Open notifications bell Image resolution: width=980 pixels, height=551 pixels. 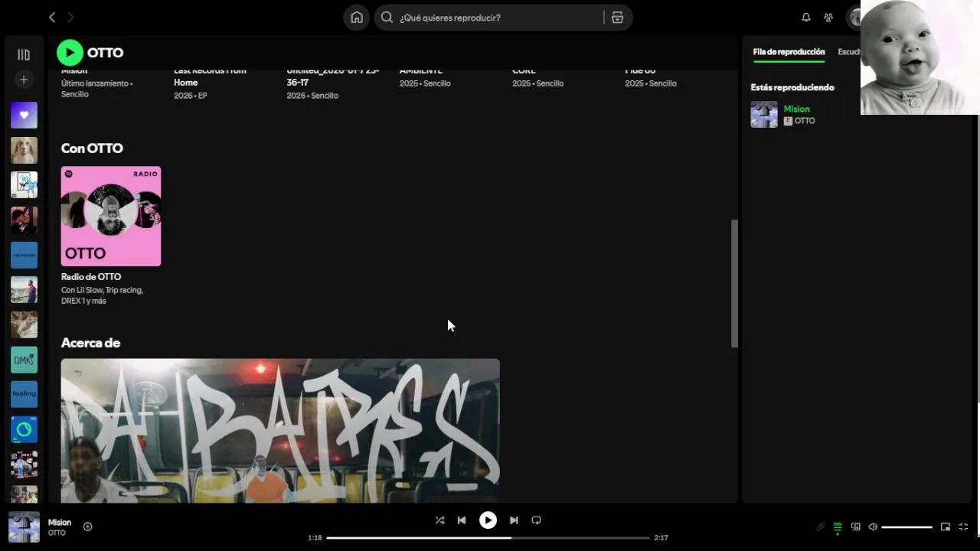point(806,18)
